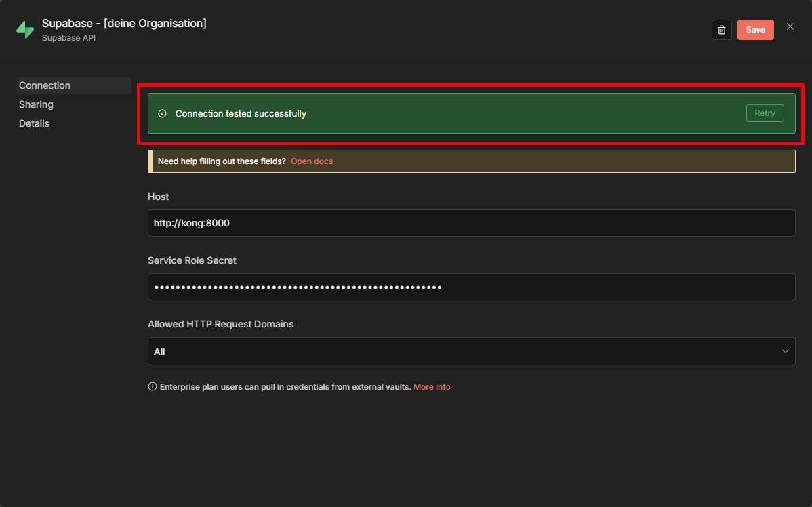
Task: Click the Supabase API subtitle text
Action: click(68, 38)
